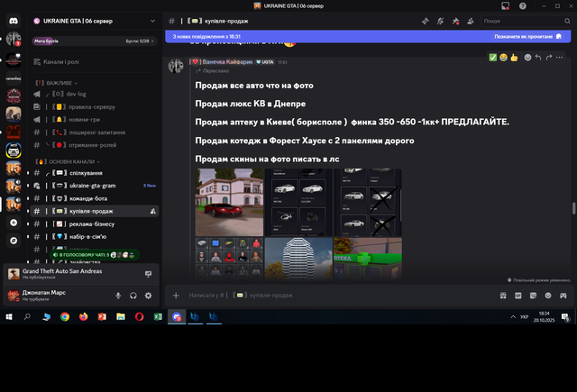Jump to 3 new messages banner
The image size is (577, 392).
(x=368, y=36)
